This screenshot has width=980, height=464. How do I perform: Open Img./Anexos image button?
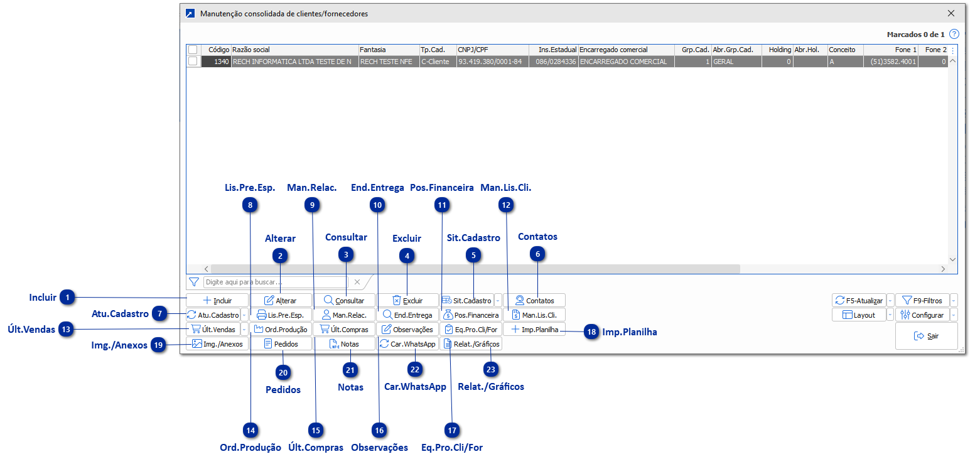[x=217, y=343]
